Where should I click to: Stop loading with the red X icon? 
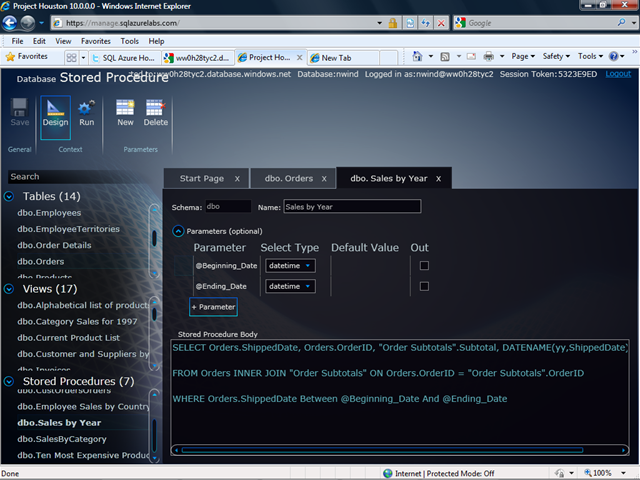coord(441,23)
